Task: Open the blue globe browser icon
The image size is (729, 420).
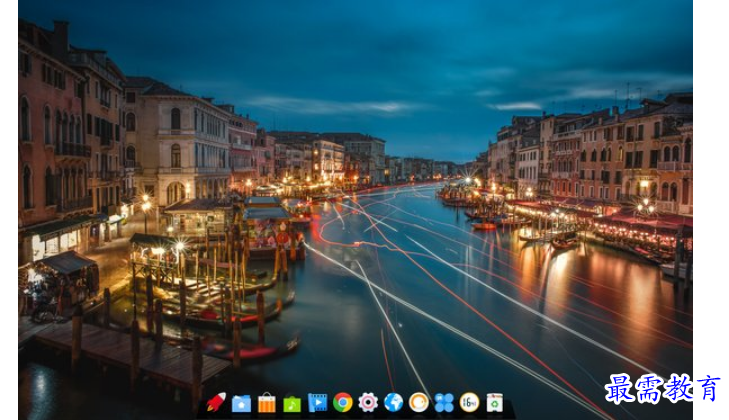Action: (x=393, y=402)
